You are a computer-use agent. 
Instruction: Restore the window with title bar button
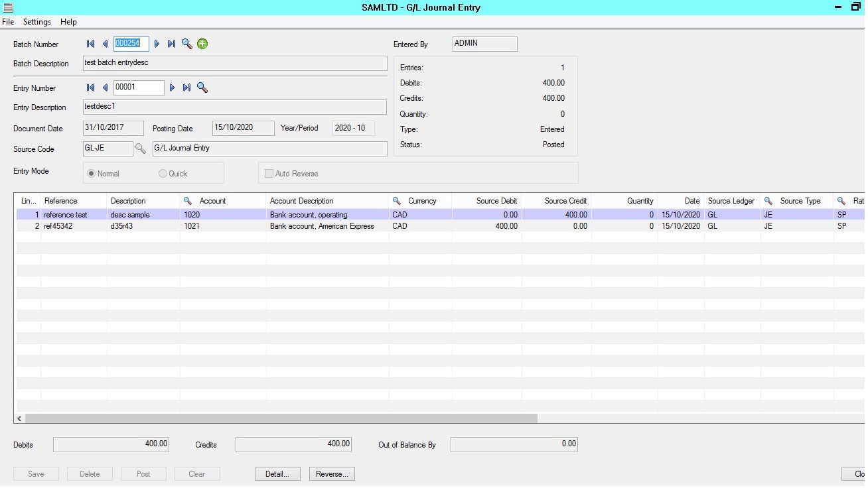click(x=855, y=7)
